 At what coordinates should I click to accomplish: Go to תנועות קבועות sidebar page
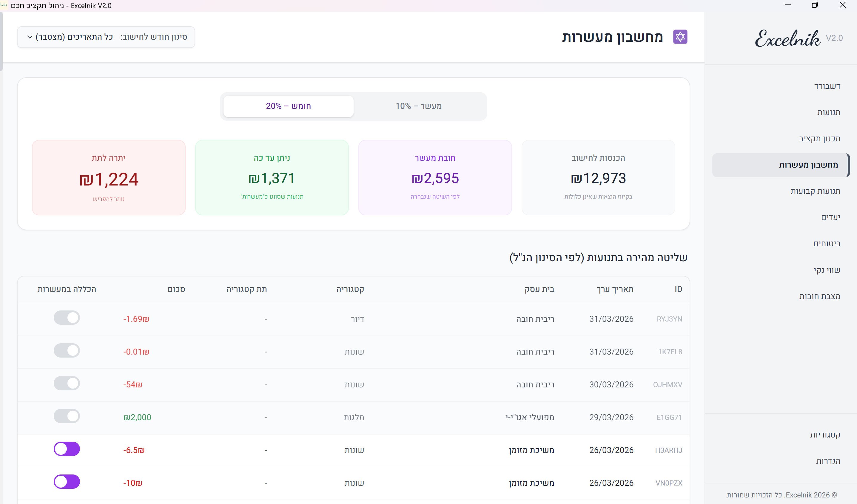click(x=815, y=191)
